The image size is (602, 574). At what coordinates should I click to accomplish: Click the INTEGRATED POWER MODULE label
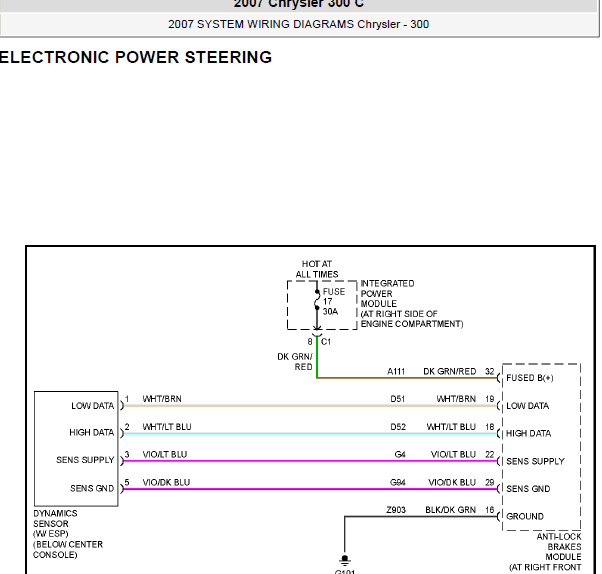pos(412,304)
